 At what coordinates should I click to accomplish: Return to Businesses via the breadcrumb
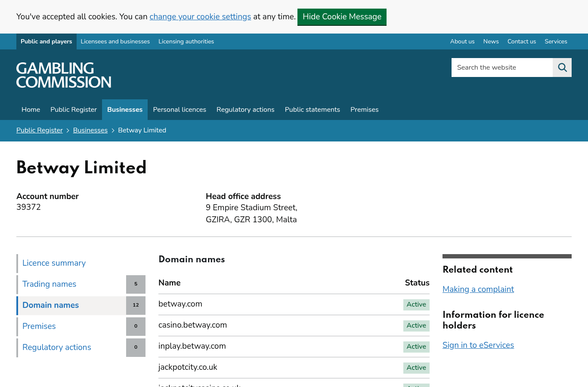pyautogui.click(x=90, y=130)
